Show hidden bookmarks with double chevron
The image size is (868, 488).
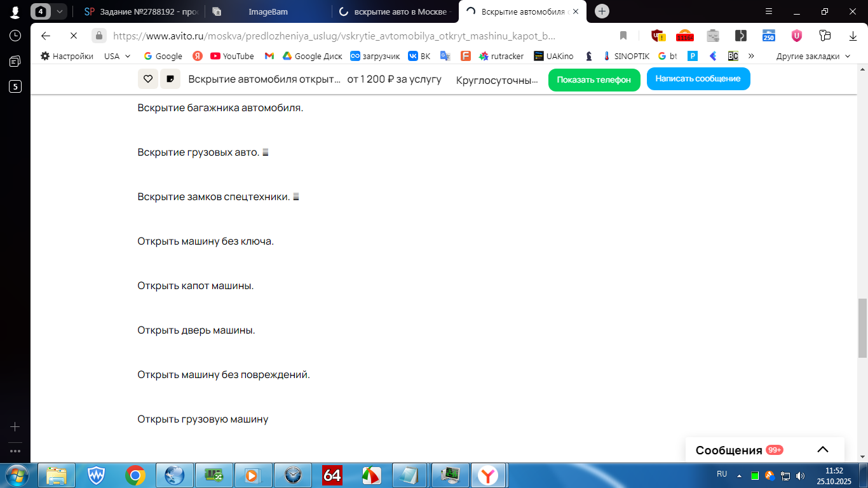tap(751, 56)
